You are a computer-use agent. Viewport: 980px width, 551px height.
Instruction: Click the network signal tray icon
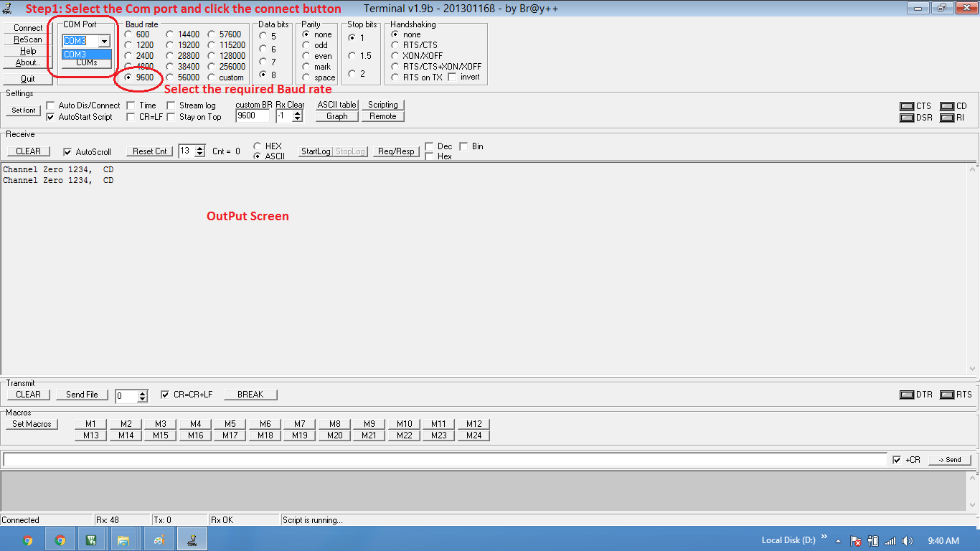point(890,541)
